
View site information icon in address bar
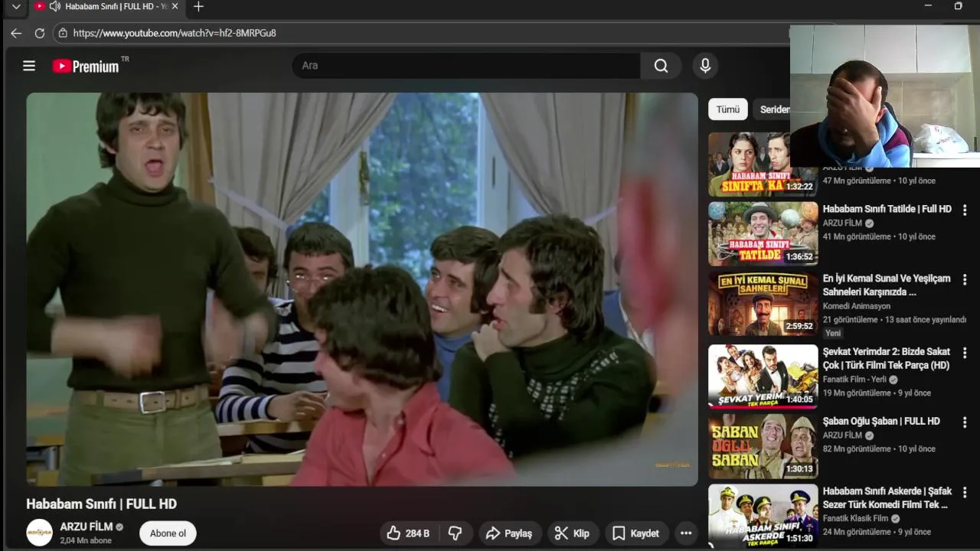(x=63, y=33)
